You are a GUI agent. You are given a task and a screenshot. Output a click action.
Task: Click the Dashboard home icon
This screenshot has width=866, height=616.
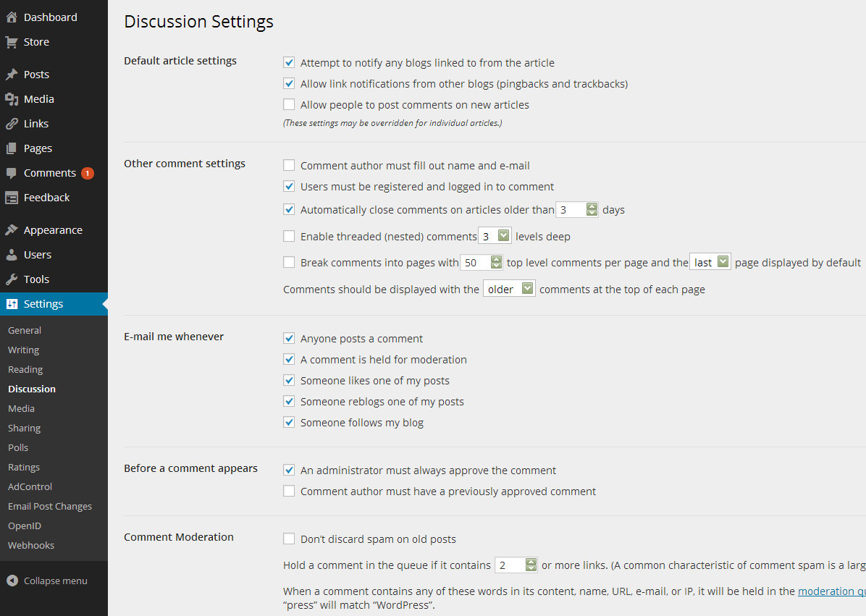[12, 17]
